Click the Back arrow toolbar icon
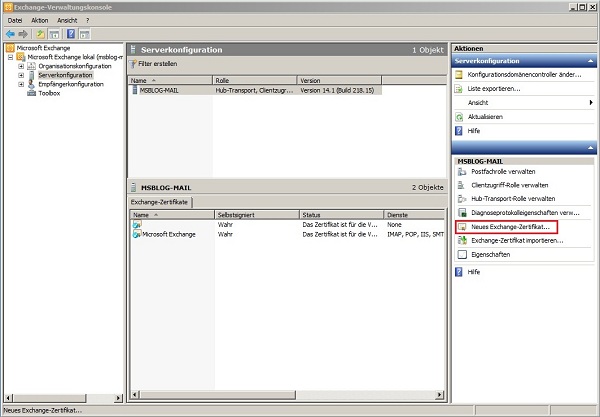This screenshot has height=417, width=600. click(x=10, y=34)
